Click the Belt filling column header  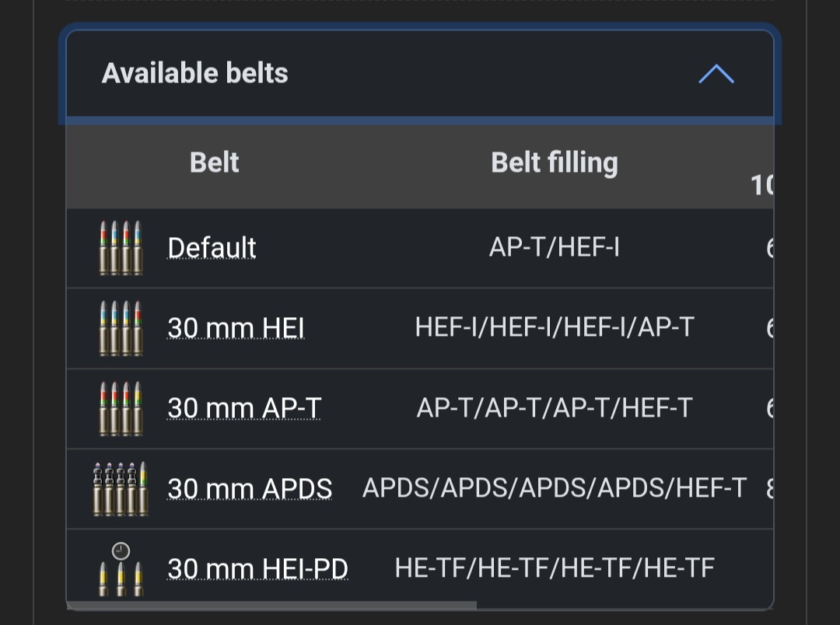pyautogui.click(x=555, y=162)
